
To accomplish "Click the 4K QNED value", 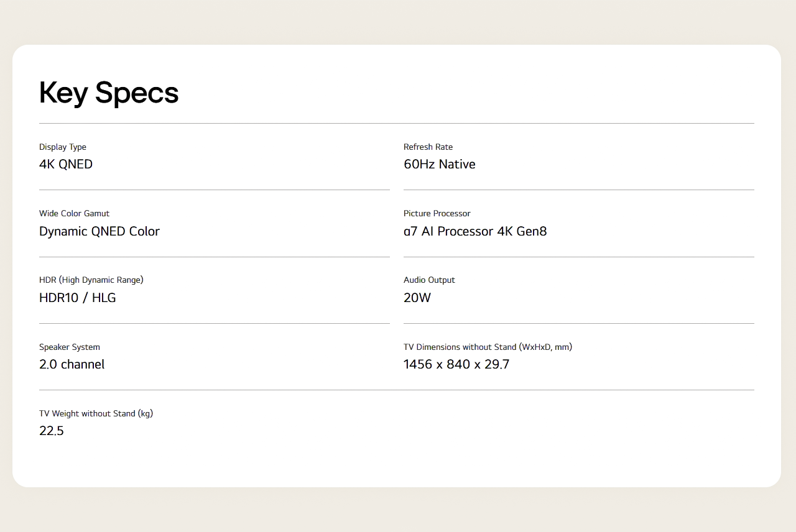I will (66, 164).
